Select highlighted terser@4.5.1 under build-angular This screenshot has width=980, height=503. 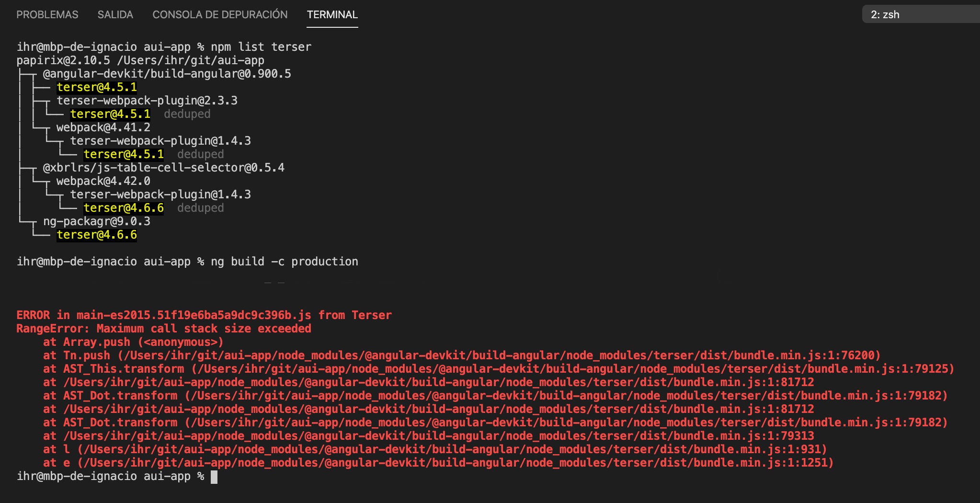(96, 87)
